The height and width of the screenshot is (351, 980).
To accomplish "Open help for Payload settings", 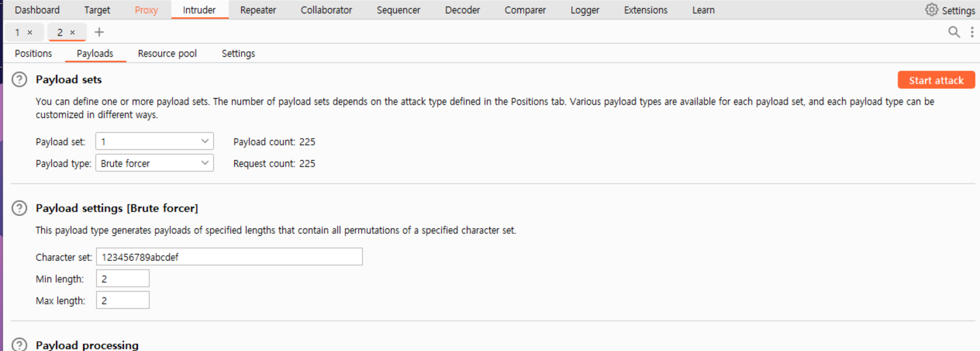I will click(20, 208).
